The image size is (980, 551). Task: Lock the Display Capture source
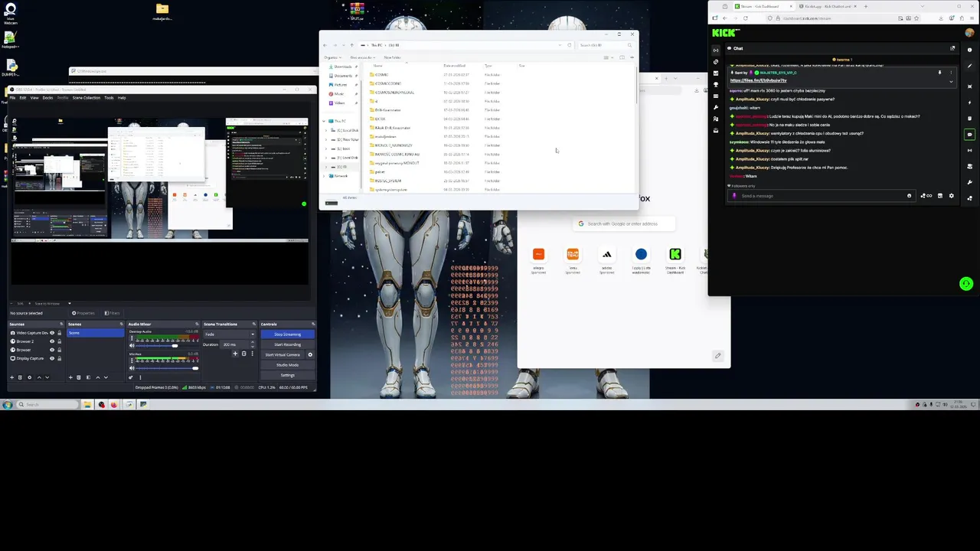[59, 358]
